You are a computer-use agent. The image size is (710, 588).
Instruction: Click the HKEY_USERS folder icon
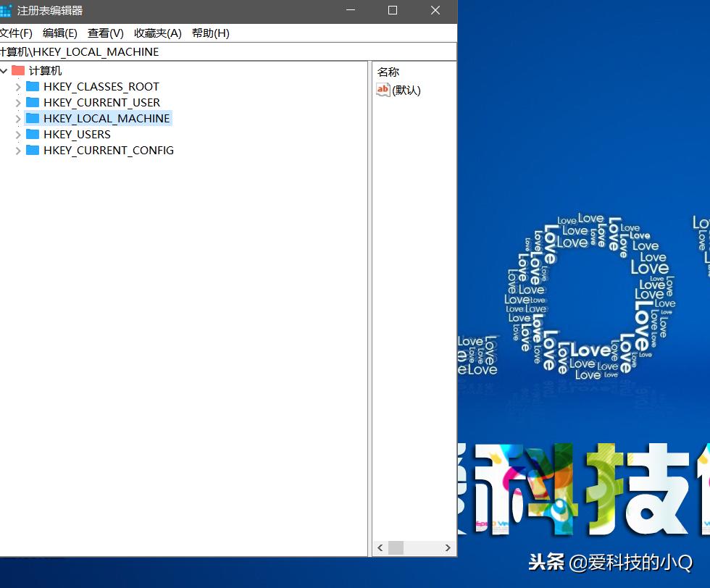[32, 134]
